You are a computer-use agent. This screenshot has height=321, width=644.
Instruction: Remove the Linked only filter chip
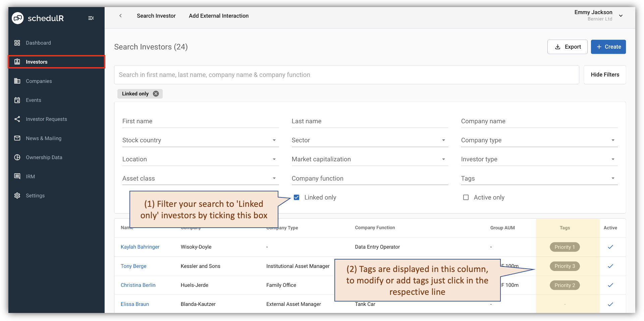click(156, 94)
